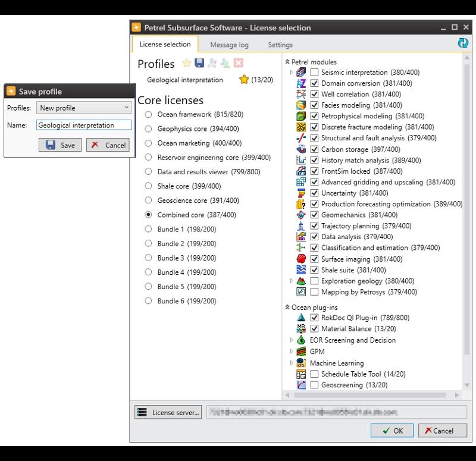Image resolution: width=476 pixels, height=461 pixels.
Task: Click the RokDoc QI Plug-in icon
Action: [301, 318]
